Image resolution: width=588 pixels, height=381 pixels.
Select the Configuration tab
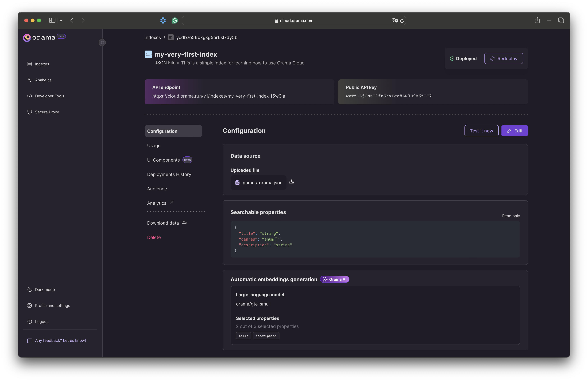173,131
